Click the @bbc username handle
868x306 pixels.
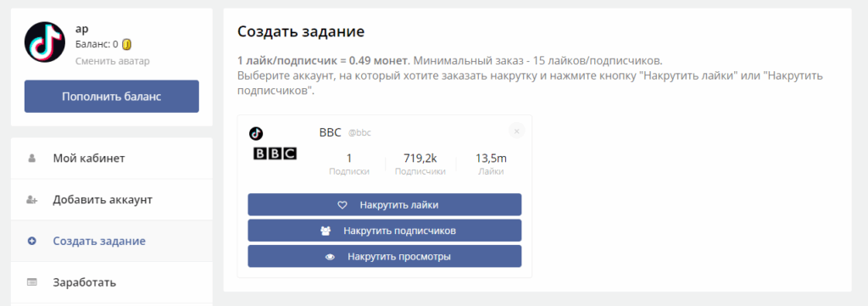click(359, 133)
